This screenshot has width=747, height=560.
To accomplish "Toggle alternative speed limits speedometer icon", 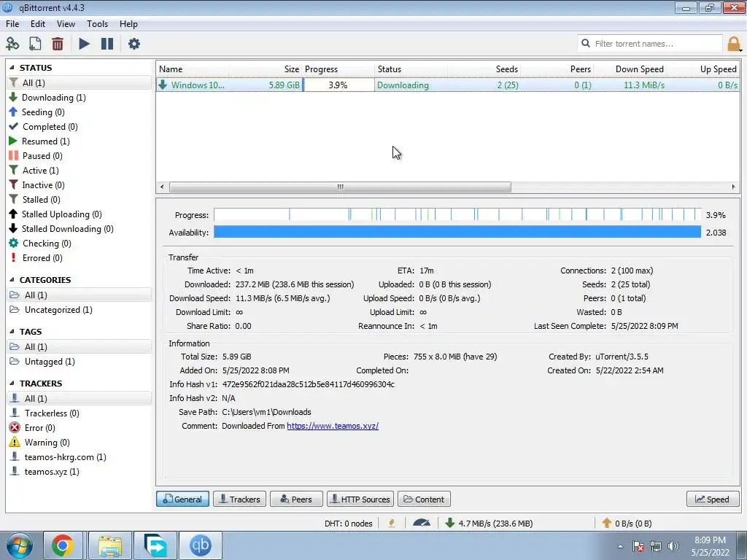I will tap(421, 524).
